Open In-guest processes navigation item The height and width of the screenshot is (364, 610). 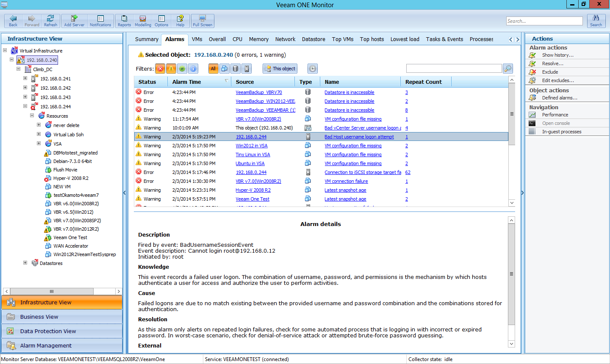tap(561, 132)
